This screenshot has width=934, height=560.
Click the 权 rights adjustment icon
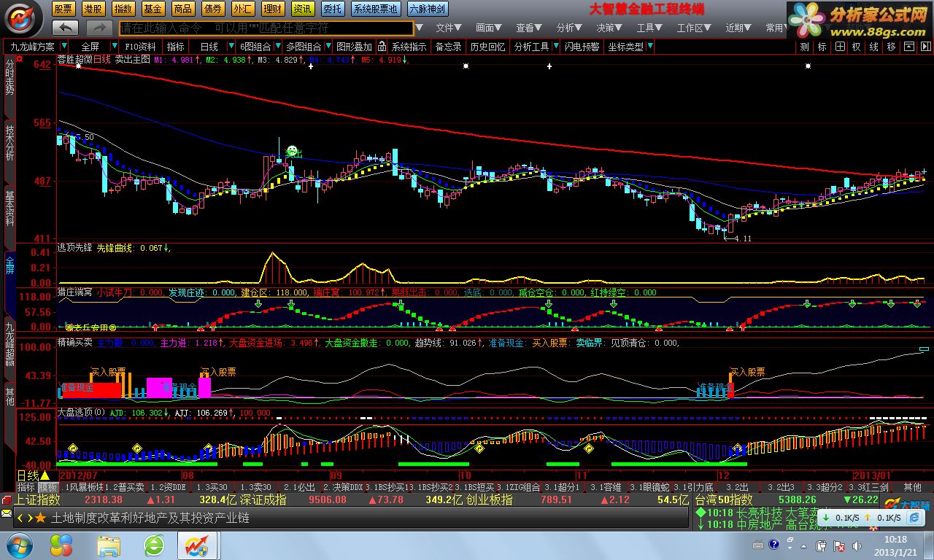857,46
